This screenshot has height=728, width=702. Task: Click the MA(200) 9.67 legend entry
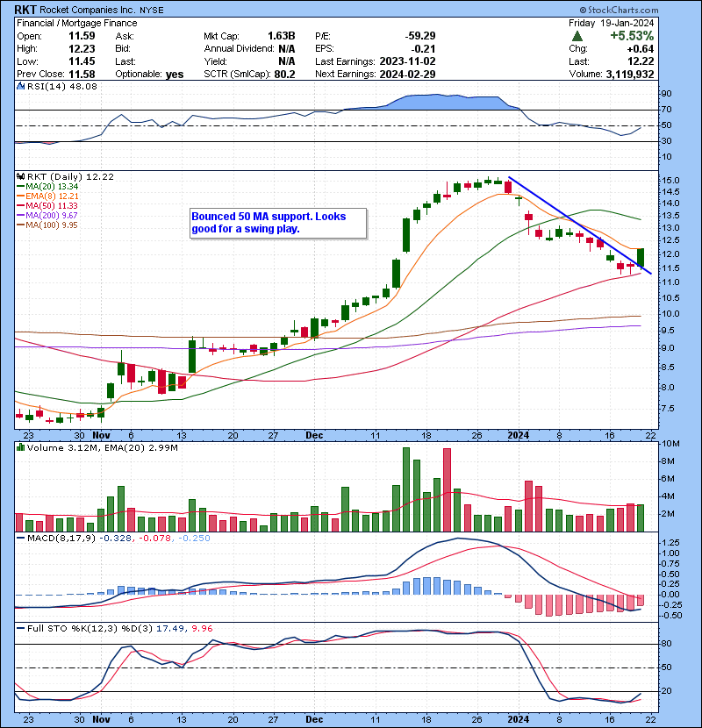pos(47,216)
